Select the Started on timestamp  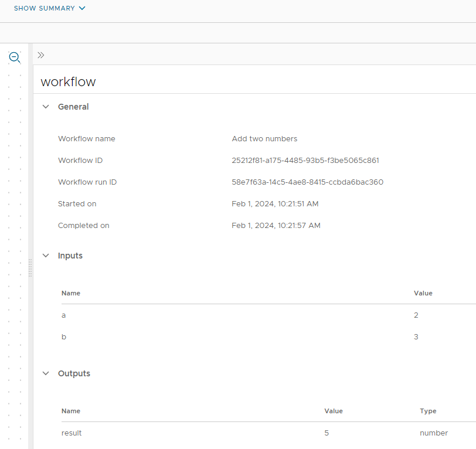[276, 203]
